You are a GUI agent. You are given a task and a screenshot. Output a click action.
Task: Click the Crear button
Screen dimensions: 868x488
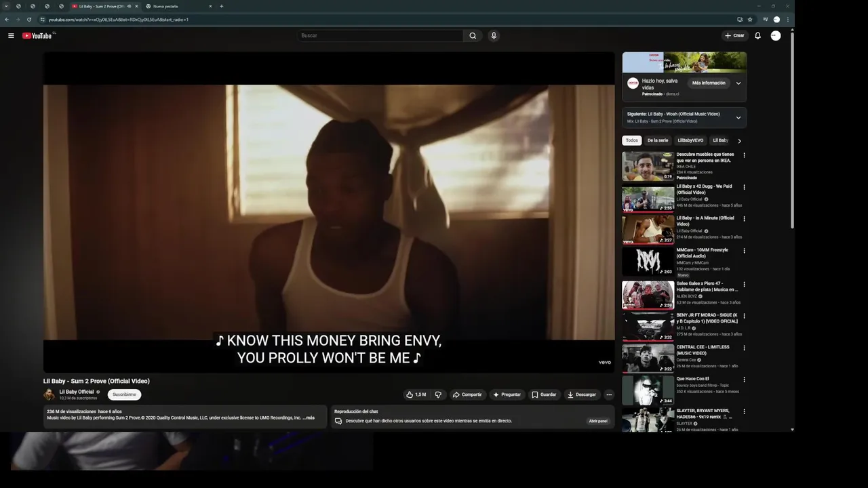click(x=734, y=36)
